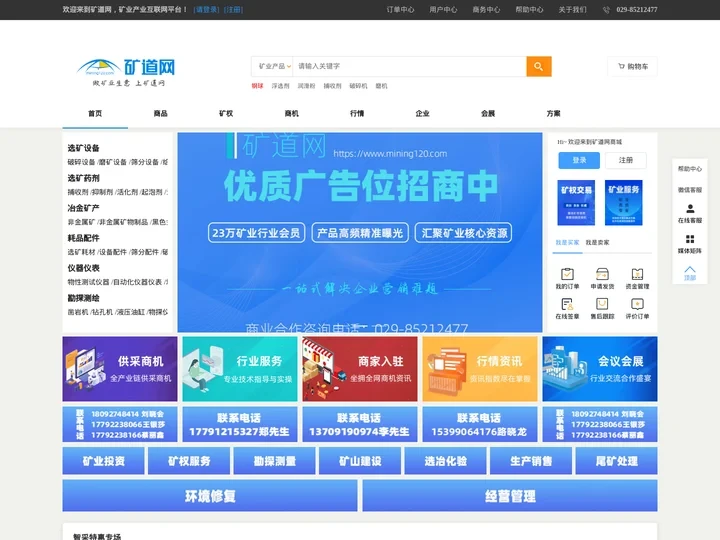The image size is (720, 540).
Task: Go to 企业 nav tab
Action: pyautogui.click(x=422, y=113)
